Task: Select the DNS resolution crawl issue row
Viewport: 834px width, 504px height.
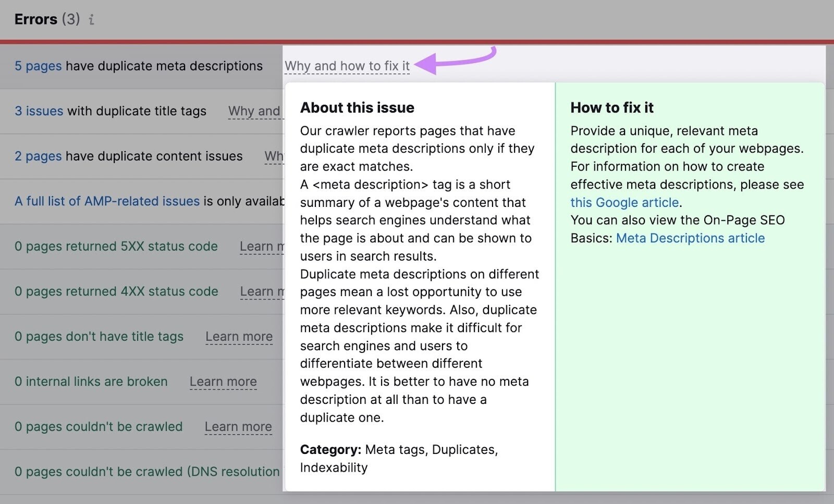Action: coord(147,472)
